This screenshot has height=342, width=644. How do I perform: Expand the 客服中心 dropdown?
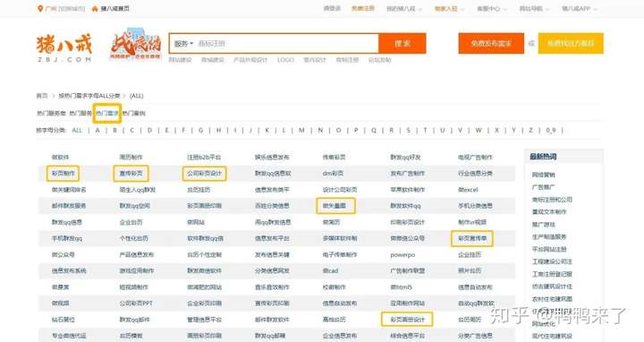[492, 9]
